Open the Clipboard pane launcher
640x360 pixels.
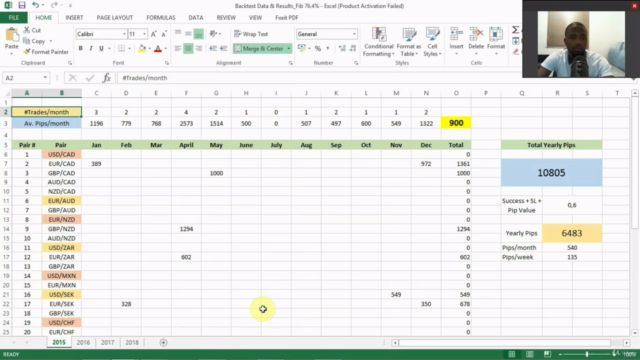pos(70,63)
